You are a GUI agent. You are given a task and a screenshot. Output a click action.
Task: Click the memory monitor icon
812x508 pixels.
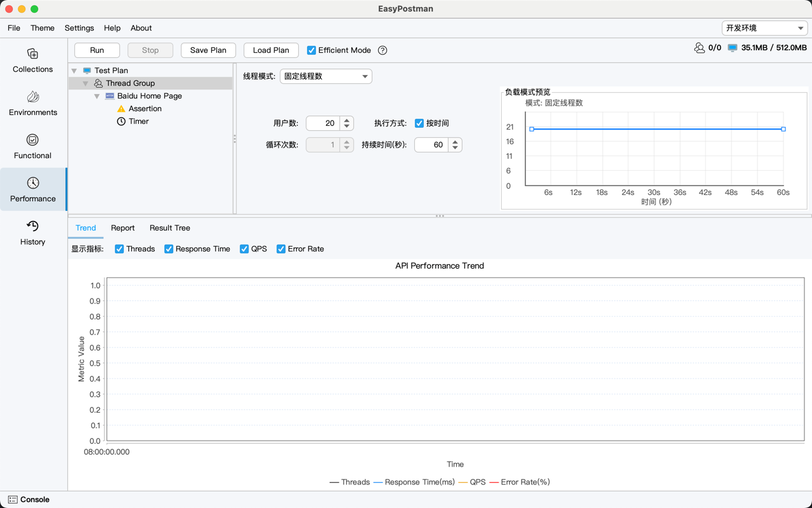(733, 48)
